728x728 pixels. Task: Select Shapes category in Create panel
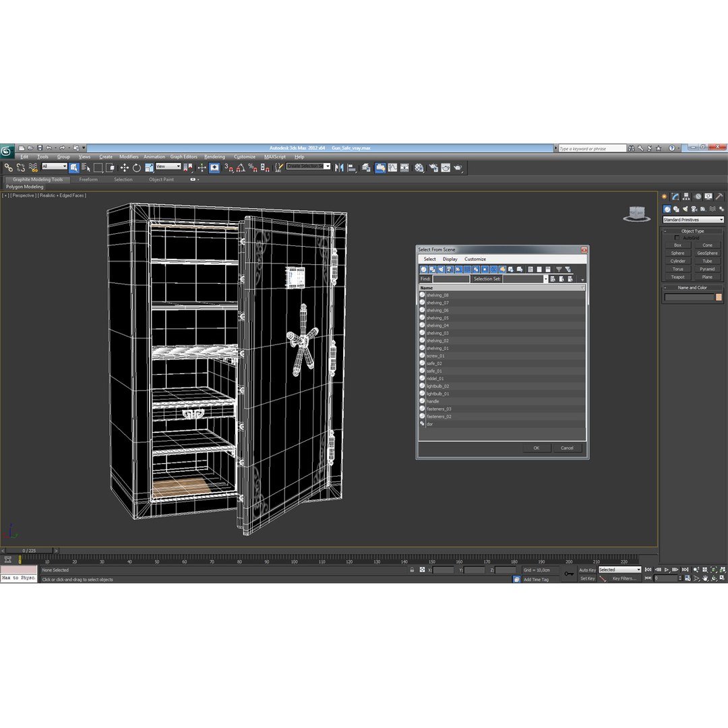(676, 210)
